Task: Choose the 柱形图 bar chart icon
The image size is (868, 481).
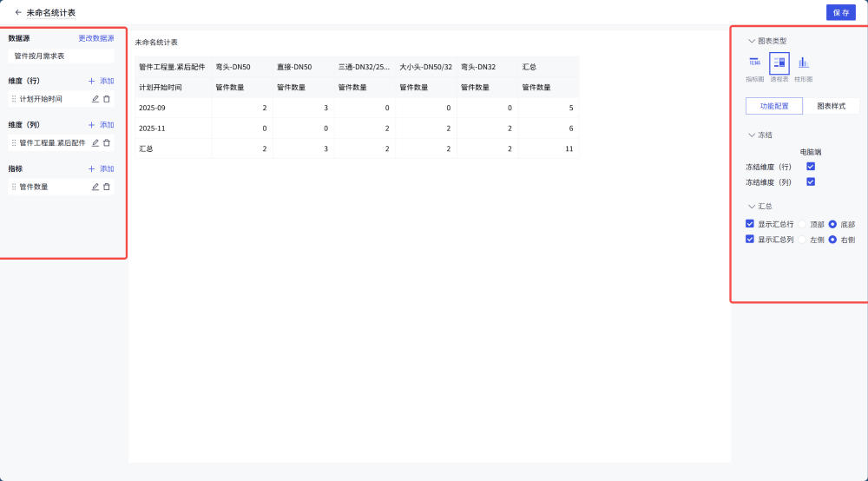Action: coord(804,63)
